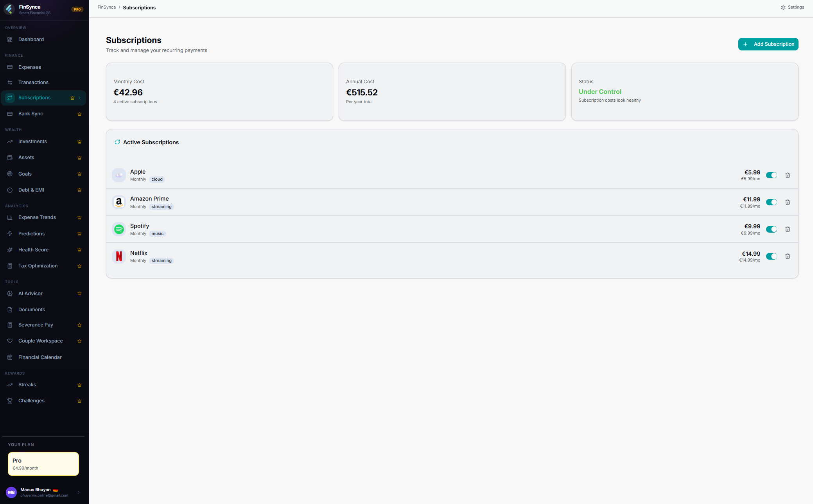Open the Dashboard menu item
Image resolution: width=813 pixels, height=504 pixels.
(x=31, y=39)
